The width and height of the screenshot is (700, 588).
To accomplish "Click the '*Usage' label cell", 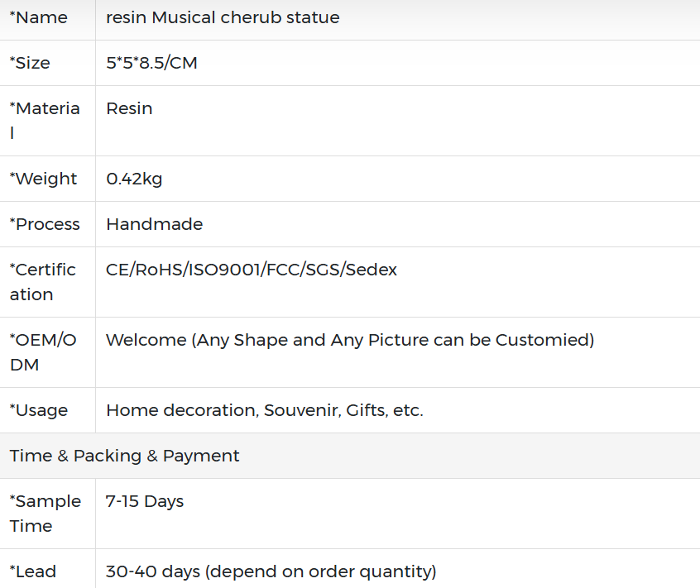I will click(x=38, y=410).
